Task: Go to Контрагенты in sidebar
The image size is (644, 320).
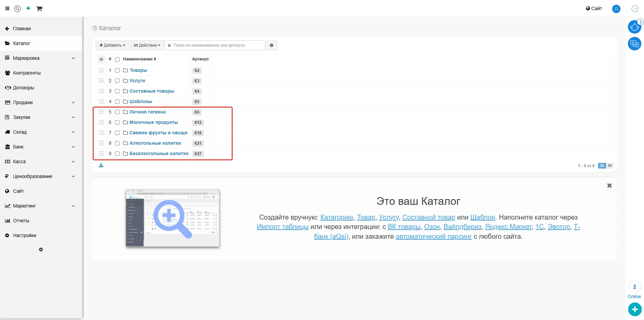Action: [27, 73]
